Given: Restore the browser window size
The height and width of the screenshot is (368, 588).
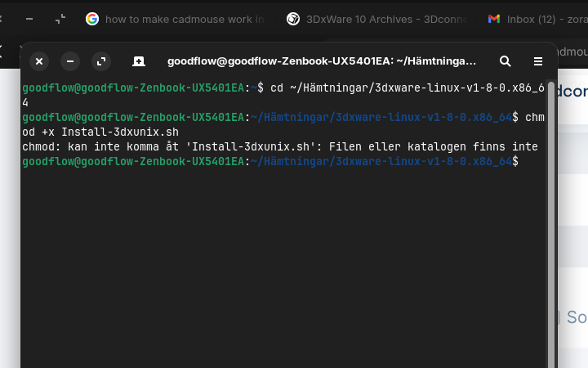Looking at the screenshot, I should tap(60, 18).
